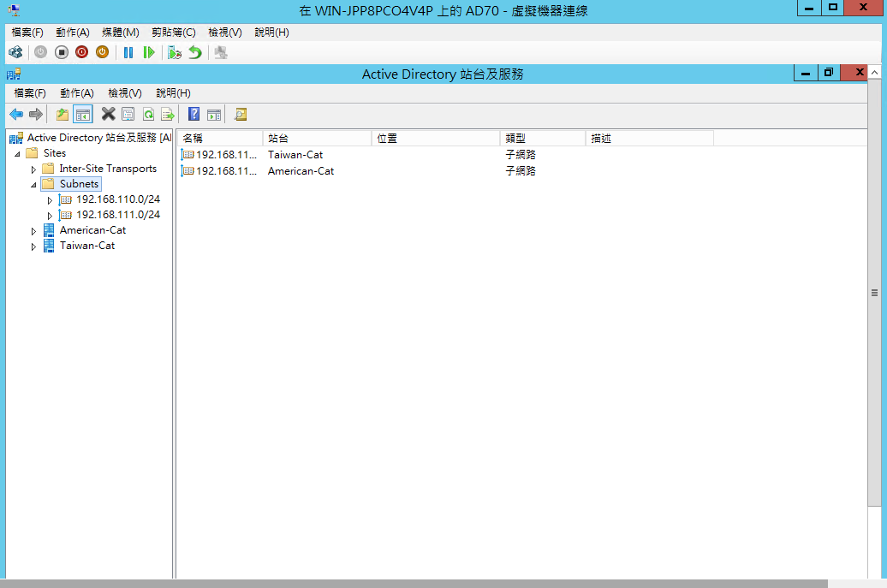Toggle the show/hide console tree icon
The height and width of the screenshot is (588, 887).
tap(82, 115)
